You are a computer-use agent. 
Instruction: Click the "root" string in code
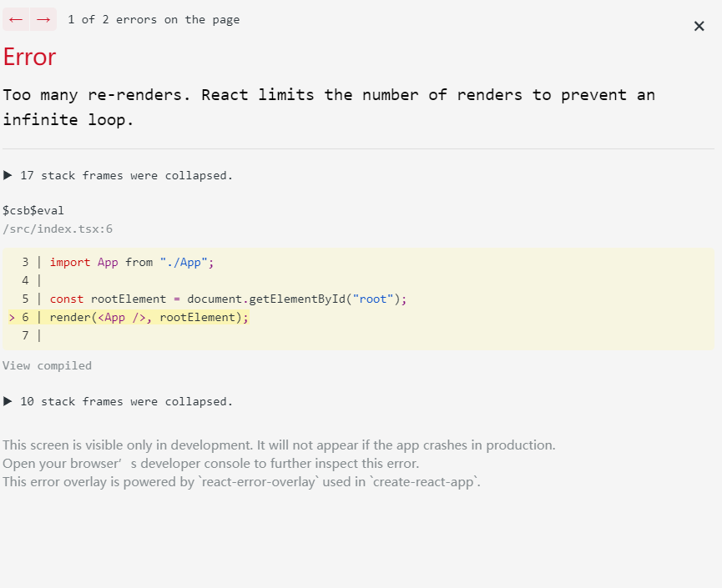click(x=373, y=299)
